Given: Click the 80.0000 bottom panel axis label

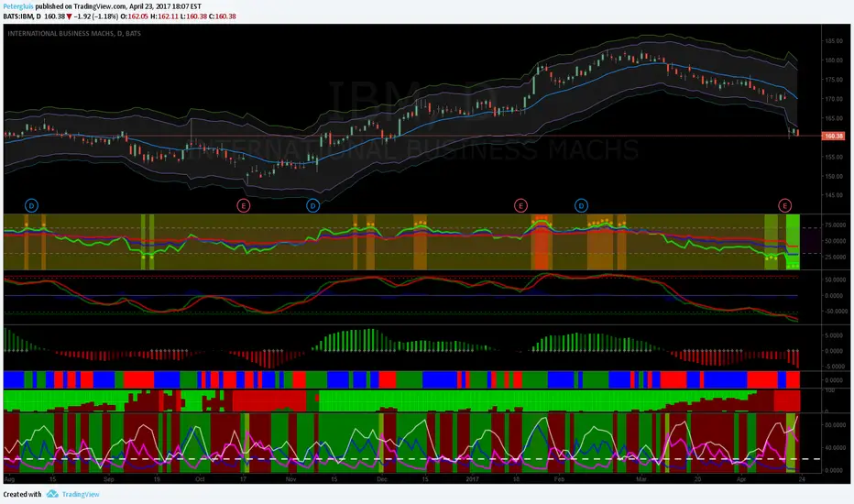Looking at the screenshot, I should (x=835, y=425).
